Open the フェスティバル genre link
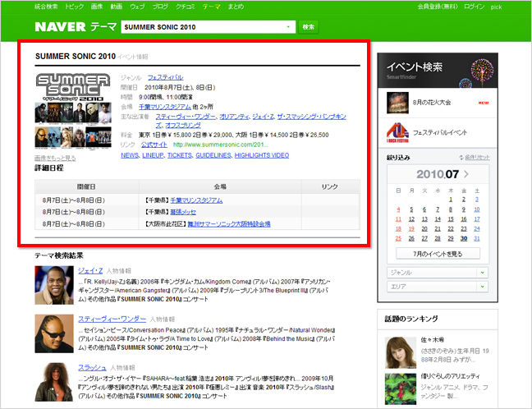Screen dimensions: 532x409 point(165,77)
